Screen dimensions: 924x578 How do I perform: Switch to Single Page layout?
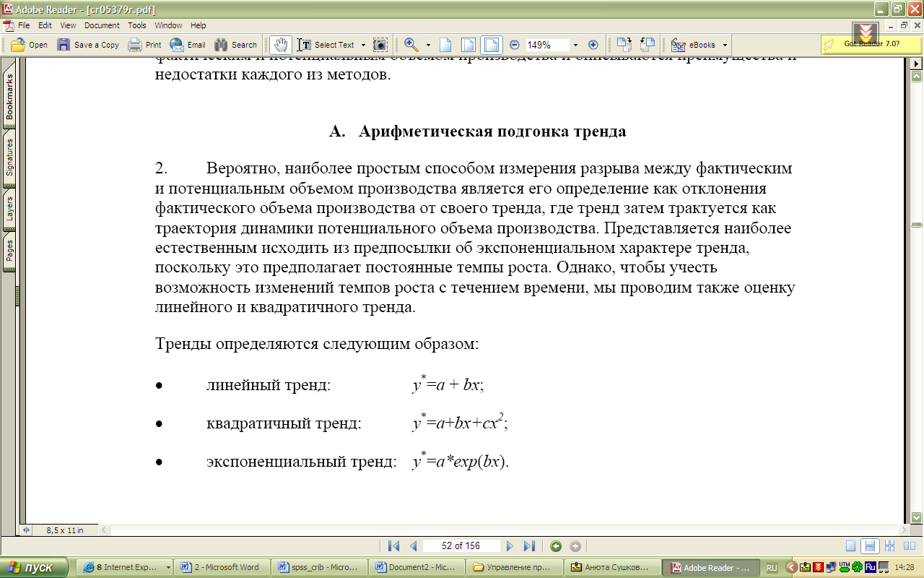[851, 546]
